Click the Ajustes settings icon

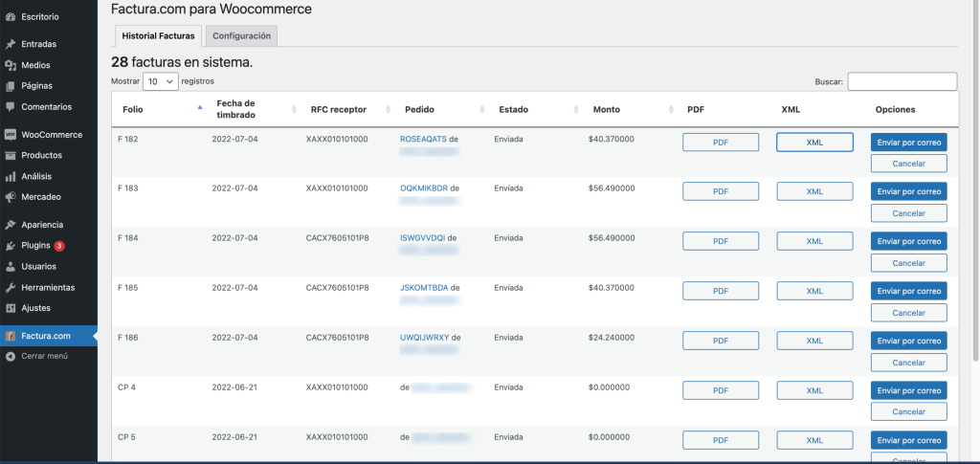point(10,308)
